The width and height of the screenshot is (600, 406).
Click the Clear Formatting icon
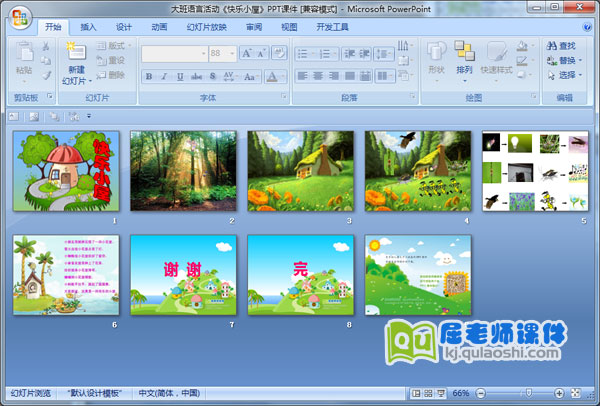coord(279,53)
